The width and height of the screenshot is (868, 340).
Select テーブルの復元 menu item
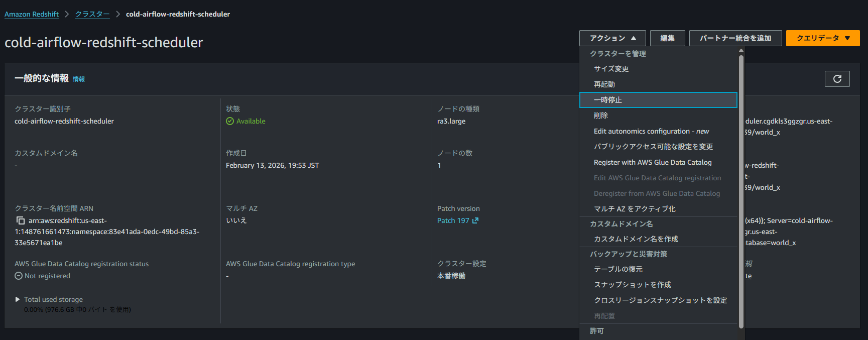617,269
